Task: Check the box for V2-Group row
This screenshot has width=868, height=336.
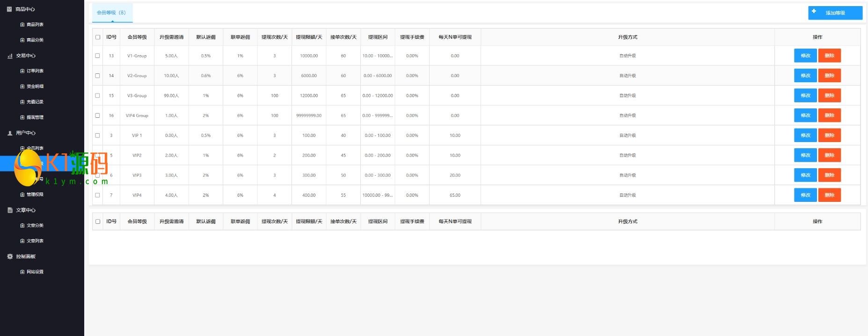Action: tap(98, 75)
